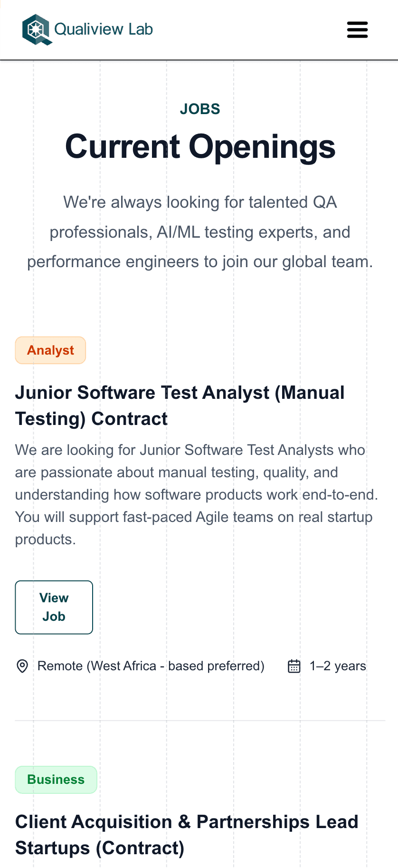
Task: Click the Qualiview Lab hexagon logo icon
Action: [x=36, y=29]
